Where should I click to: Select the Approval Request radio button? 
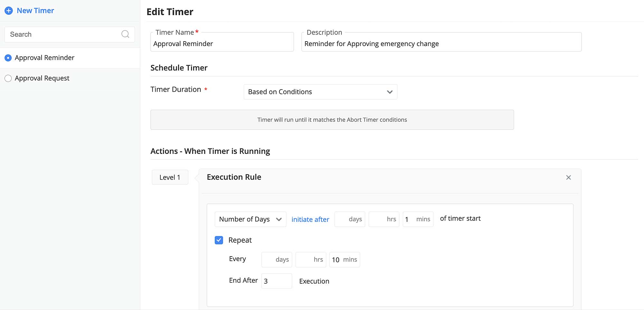pyautogui.click(x=8, y=78)
